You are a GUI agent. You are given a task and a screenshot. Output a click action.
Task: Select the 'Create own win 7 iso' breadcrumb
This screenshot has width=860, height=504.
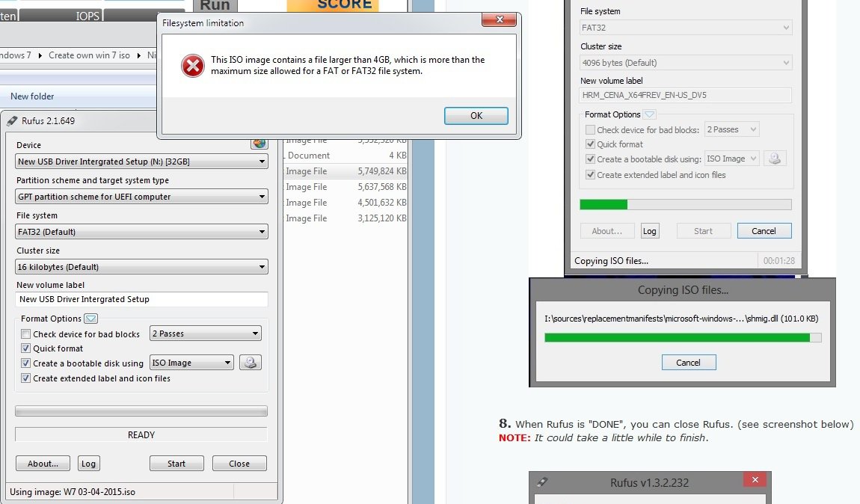pos(90,55)
